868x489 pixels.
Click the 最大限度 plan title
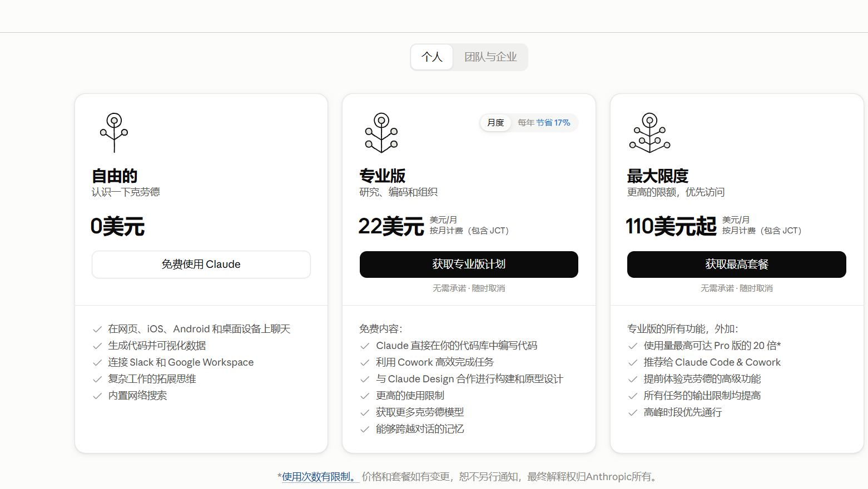[658, 176]
